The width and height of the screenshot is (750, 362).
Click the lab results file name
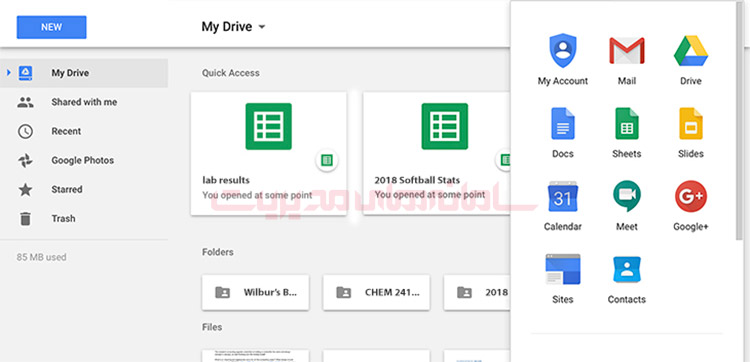pos(226,180)
